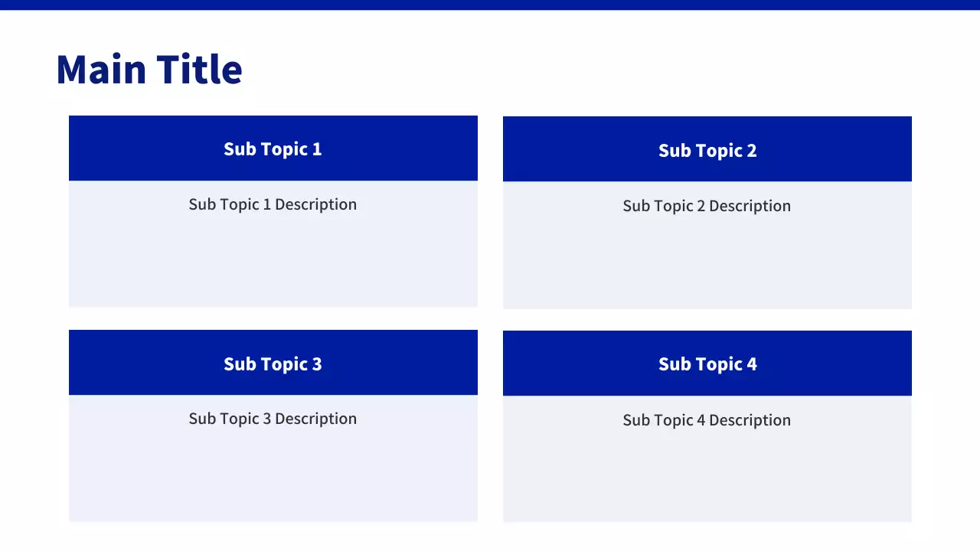The image size is (980, 551).
Task: Select the Sub Topic 2 header text
Action: [707, 151]
